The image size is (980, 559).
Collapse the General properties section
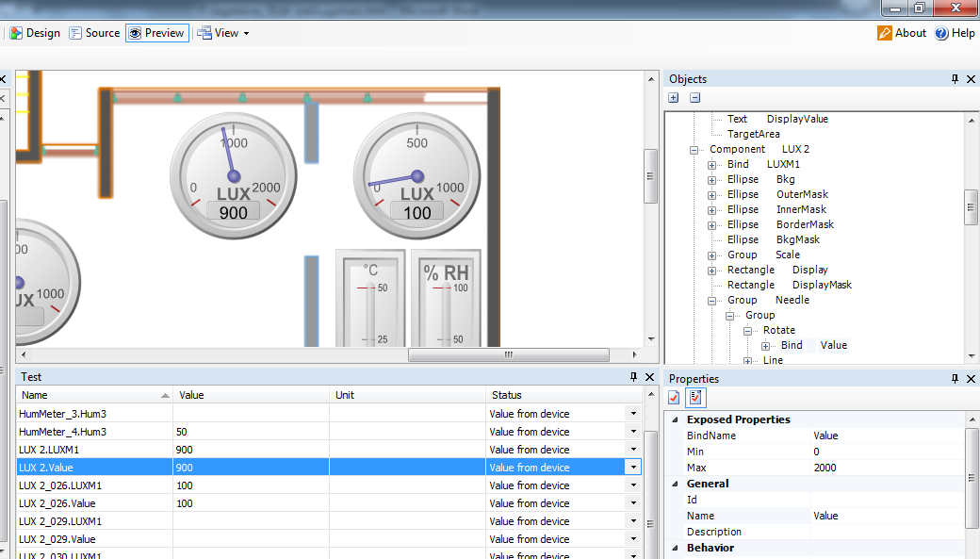click(x=675, y=484)
